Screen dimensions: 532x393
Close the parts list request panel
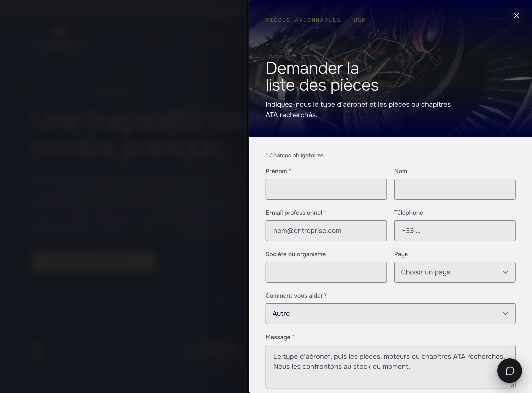[516, 16]
